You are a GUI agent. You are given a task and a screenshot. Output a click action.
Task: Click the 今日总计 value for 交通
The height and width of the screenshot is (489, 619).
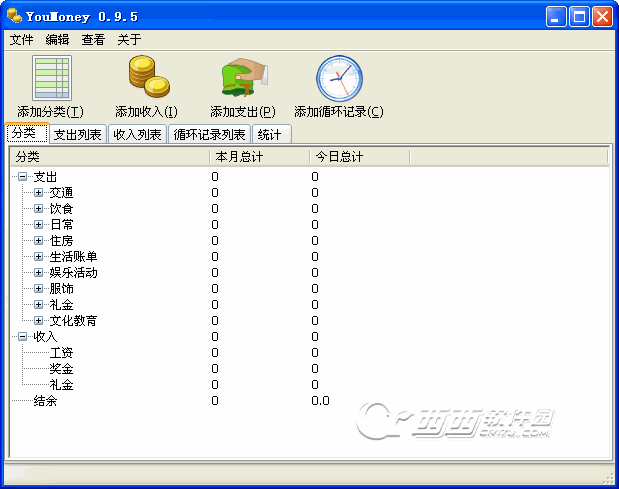(315, 193)
